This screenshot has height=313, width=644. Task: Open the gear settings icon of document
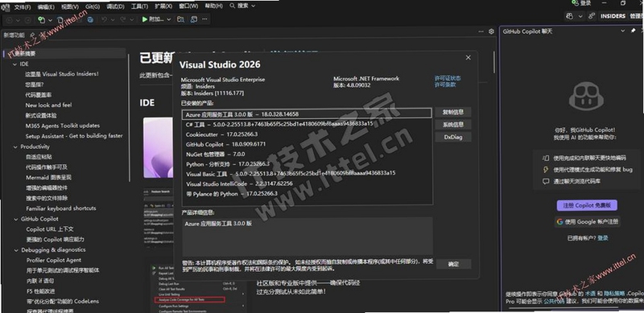click(491, 31)
